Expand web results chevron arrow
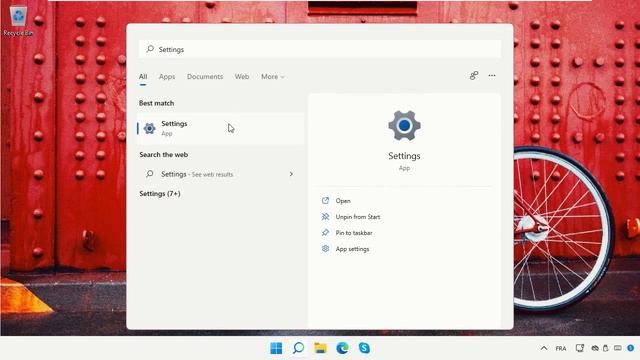 pos(291,174)
